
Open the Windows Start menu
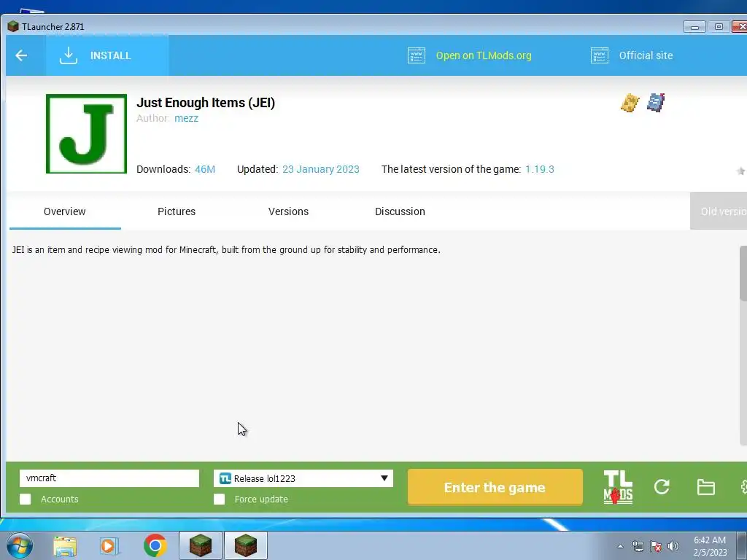click(20, 545)
